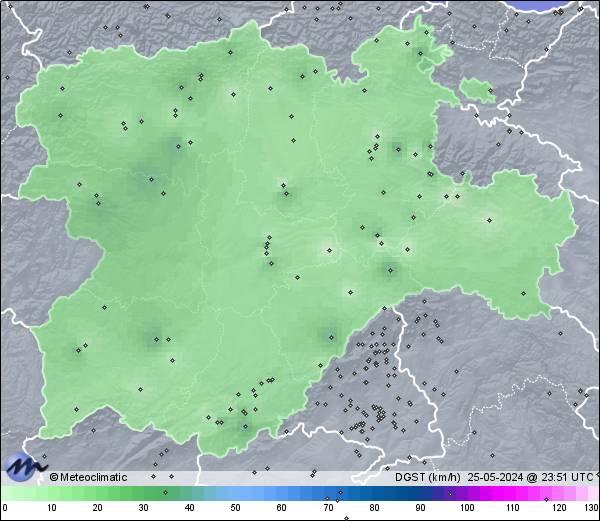Click scale value 110
Viewport: 600px width, 521px height.
tap(513, 508)
